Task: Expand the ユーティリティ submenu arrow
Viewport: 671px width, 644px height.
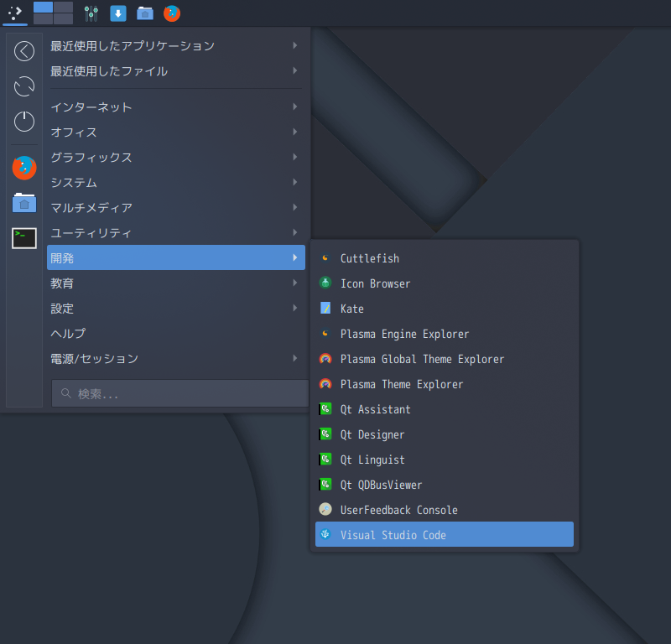Action: (x=295, y=232)
